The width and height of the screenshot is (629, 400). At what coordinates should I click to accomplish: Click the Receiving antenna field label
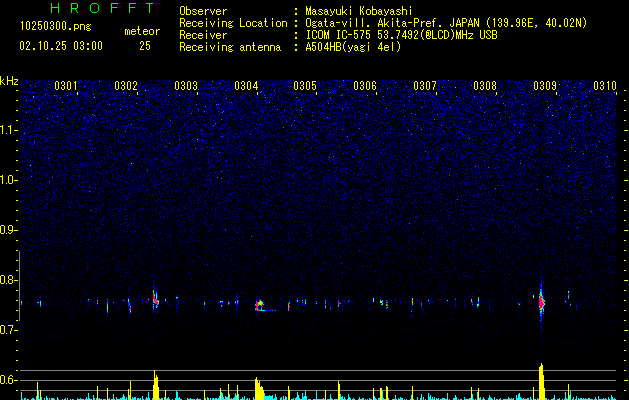point(230,47)
